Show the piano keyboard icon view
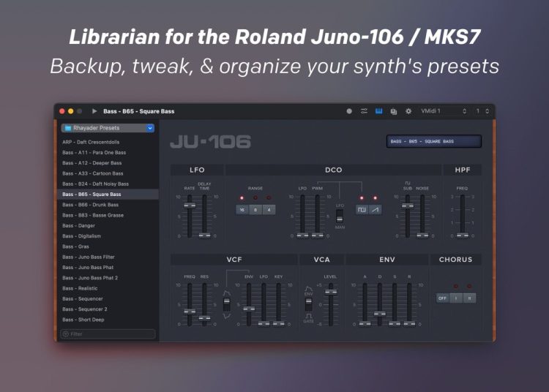Viewport: 549px width, 392px height. pos(379,111)
